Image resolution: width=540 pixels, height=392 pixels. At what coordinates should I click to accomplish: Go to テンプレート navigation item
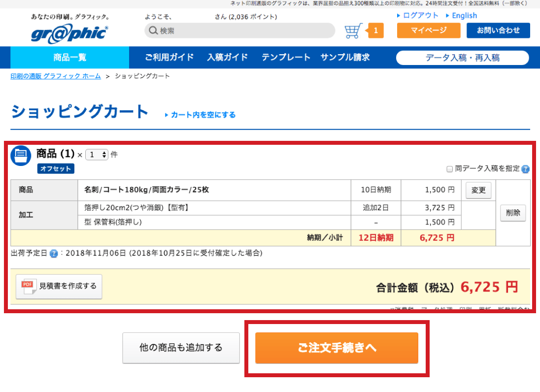286,58
